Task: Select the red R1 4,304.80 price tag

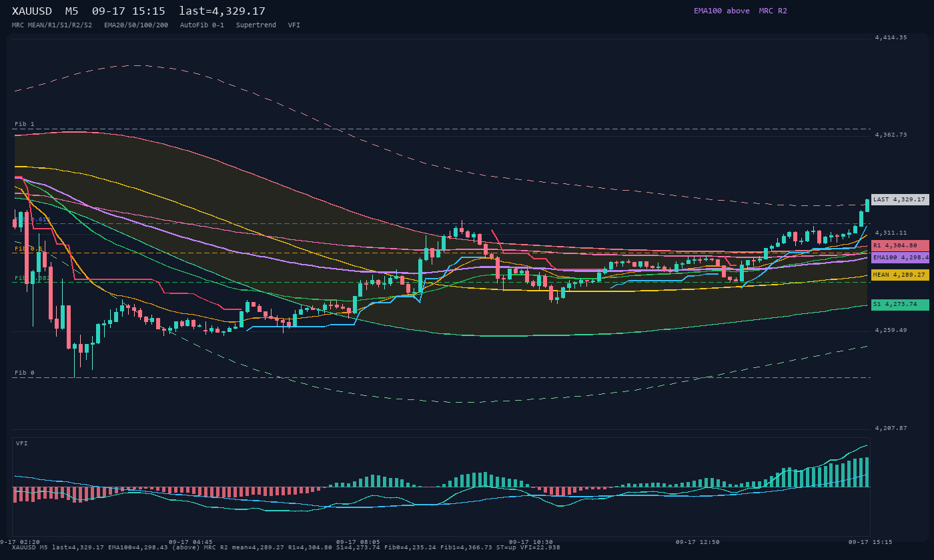Action: [900, 245]
